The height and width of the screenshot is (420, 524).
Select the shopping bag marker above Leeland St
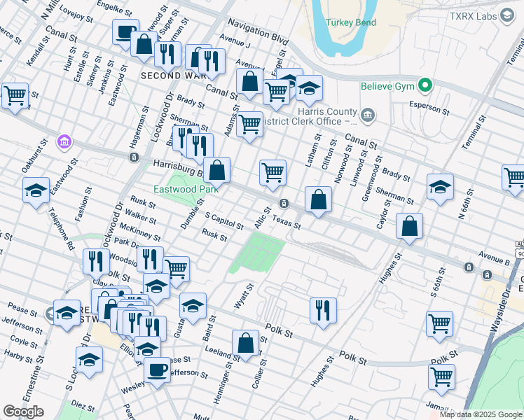[x=246, y=344]
